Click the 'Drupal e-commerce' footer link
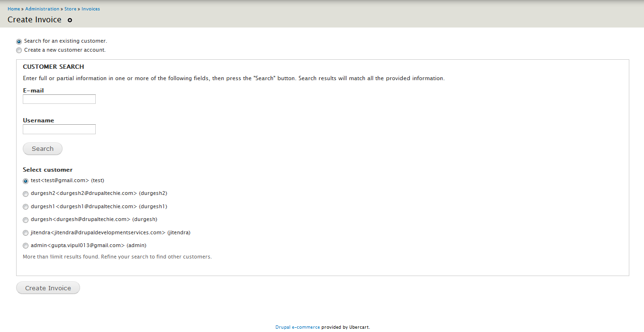This screenshot has width=644, height=332. pyautogui.click(x=297, y=327)
